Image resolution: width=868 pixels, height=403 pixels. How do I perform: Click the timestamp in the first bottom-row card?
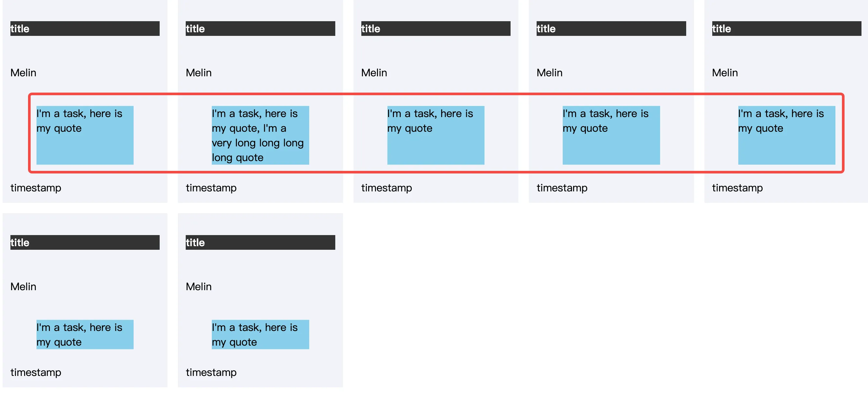pyautogui.click(x=36, y=372)
